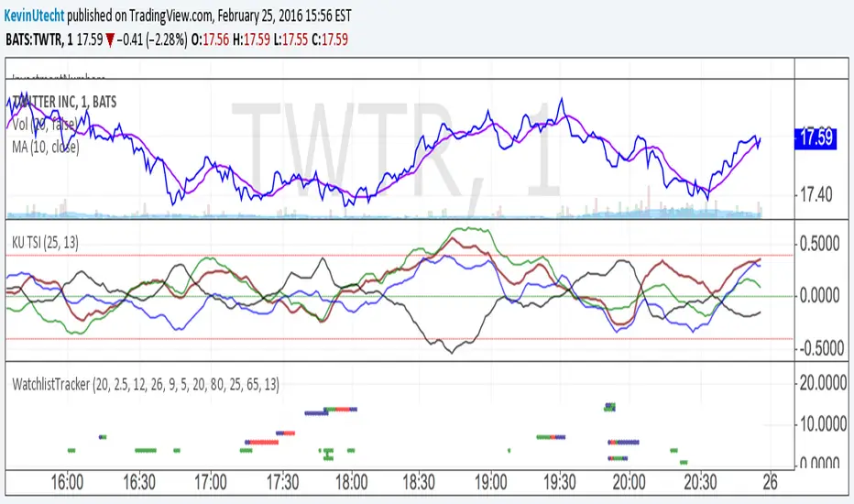Screen dimensions: 854x504
Task: Click the 17.40 price axis label
Action: [x=816, y=194]
